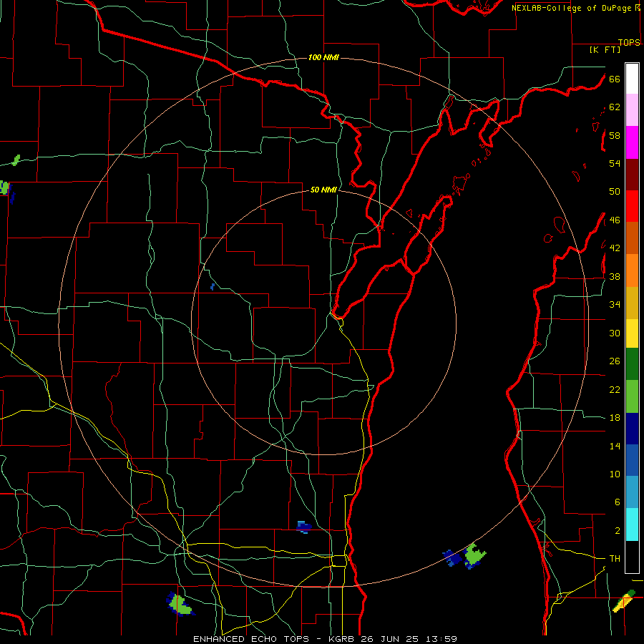Screen dimensions: 644x644
Task: Click the 38 scale label
Action: pos(615,276)
